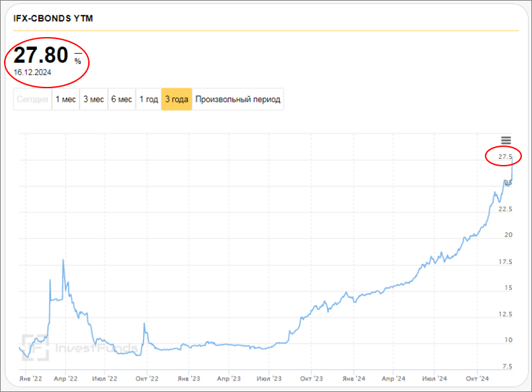This screenshot has width=532, height=392.
Task: Click the Июл '23 x-axis label
Action: click(269, 380)
